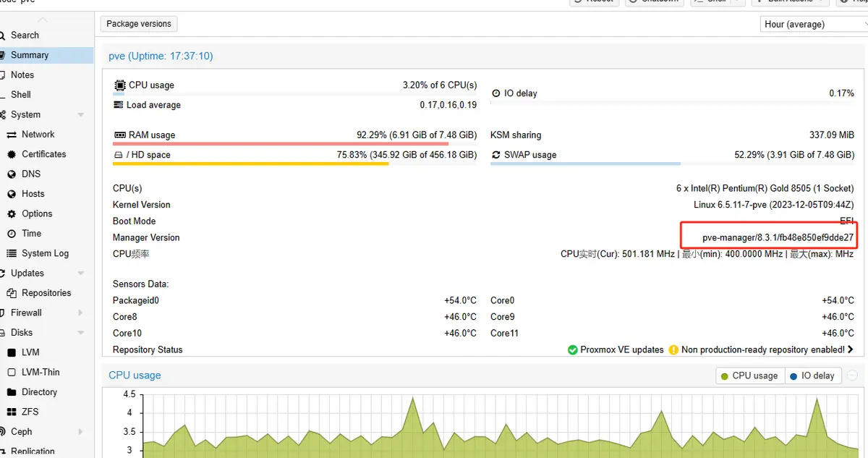Collapse the System section arrow
Viewport: 868px width, 458px height.
pos(80,115)
